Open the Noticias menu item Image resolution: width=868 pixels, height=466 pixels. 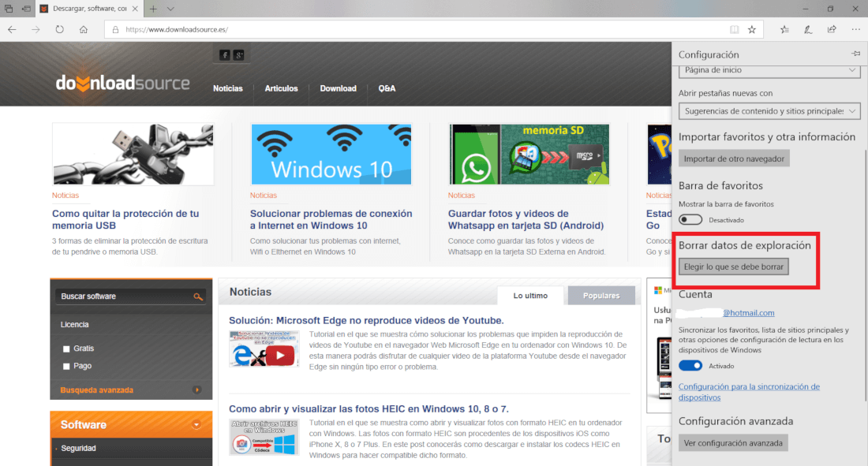click(228, 88)
